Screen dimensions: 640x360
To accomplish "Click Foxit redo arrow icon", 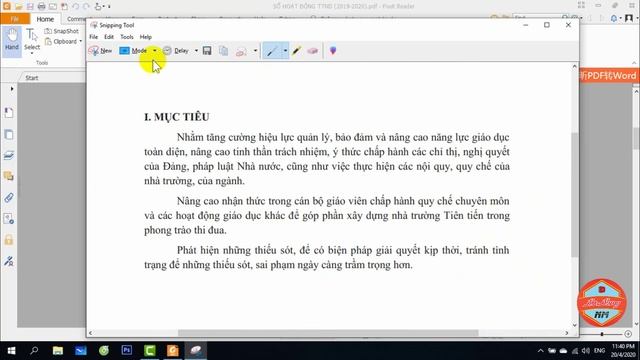I will point(86,6).
